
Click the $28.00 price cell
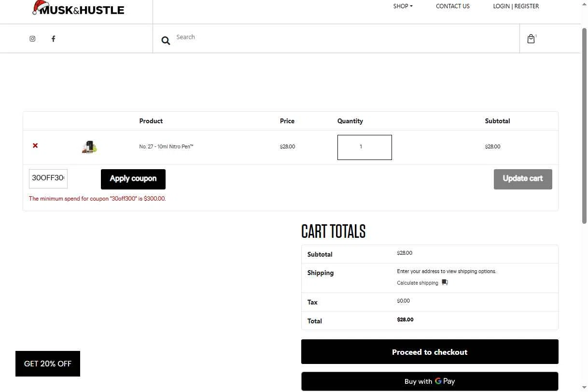click(287, 146)
